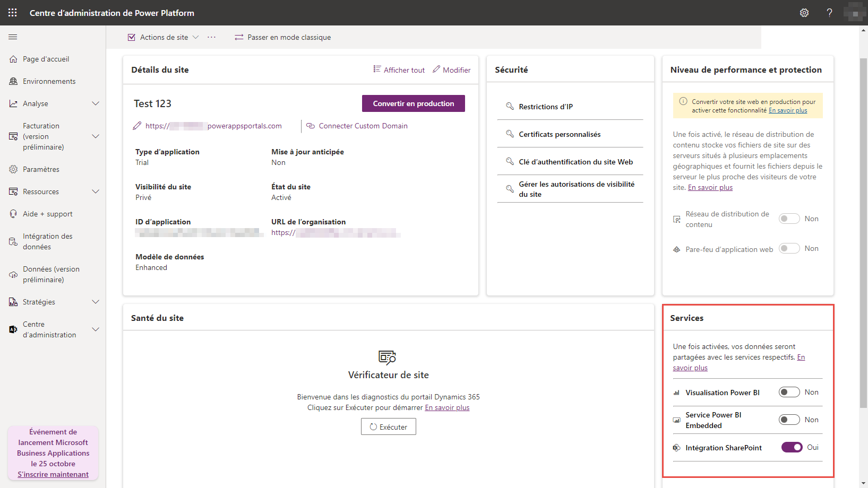This screenshot has height=488, width=868.
Task: Click the Facturation sidebar icon
Action: tap(13, 136)
